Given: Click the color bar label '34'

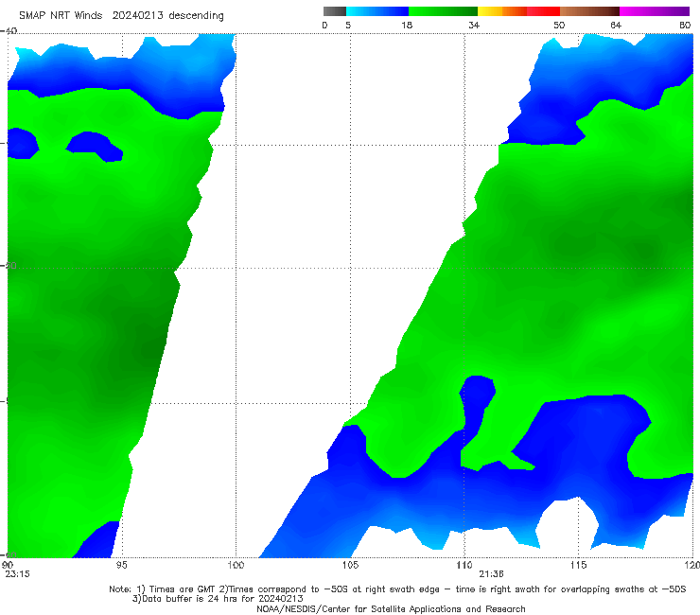Looking at the screenshot, I should [x=474, y=26].
